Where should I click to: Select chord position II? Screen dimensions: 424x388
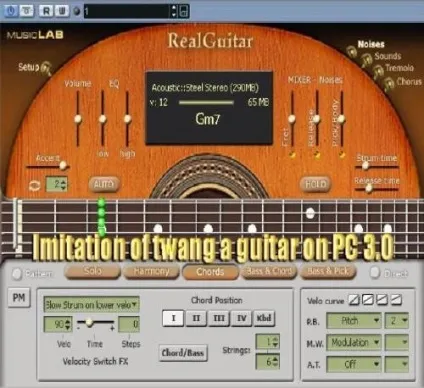point(196,318)
